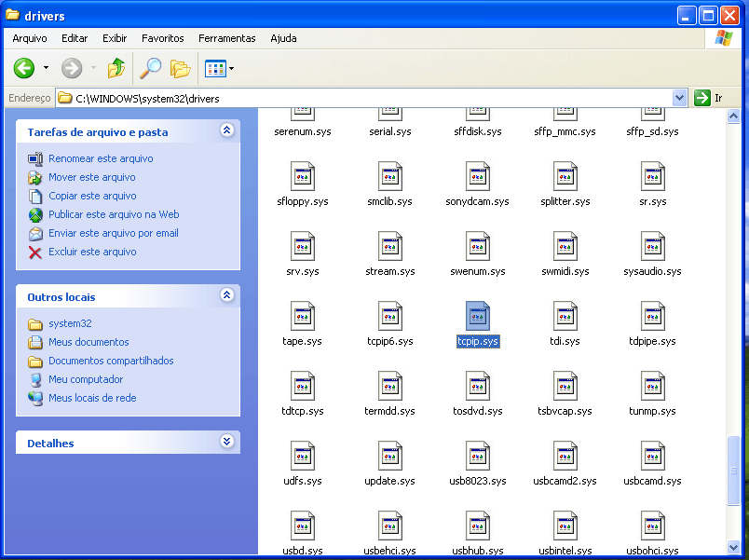
Task: Open the Views button dropdown
Action: [x=220, y=68]
